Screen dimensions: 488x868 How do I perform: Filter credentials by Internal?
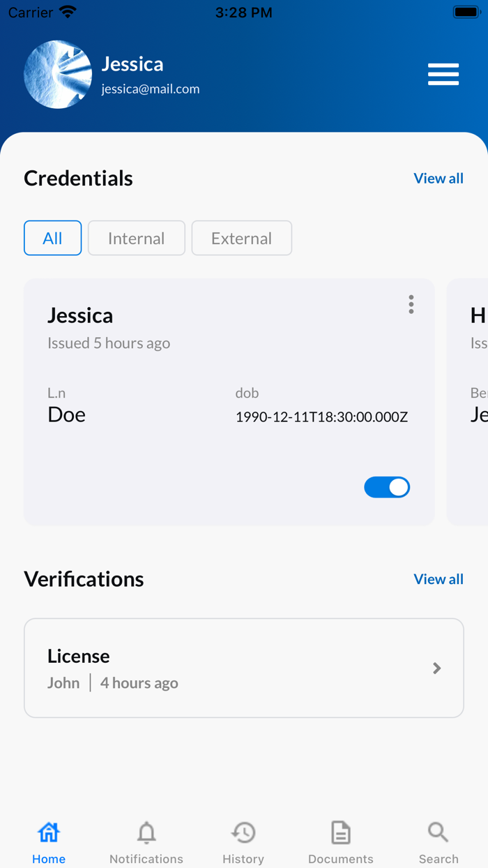point(137,238)
